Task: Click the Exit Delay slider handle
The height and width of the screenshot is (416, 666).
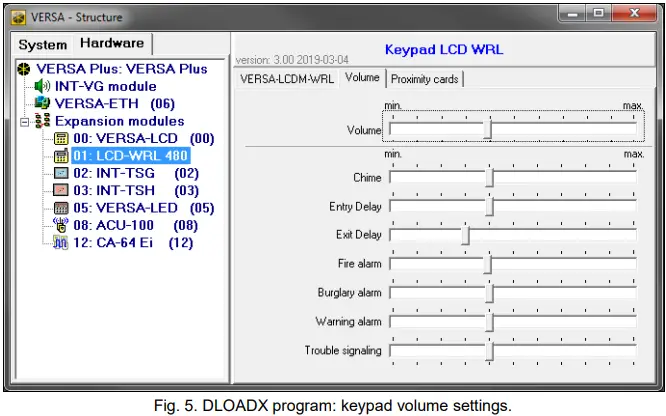Action: (x=466, y=235)
